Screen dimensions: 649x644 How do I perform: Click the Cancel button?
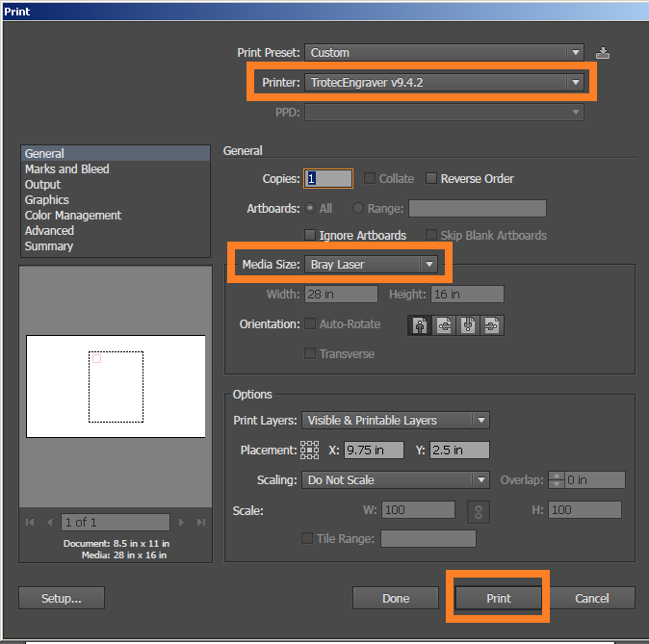(592, 598)
